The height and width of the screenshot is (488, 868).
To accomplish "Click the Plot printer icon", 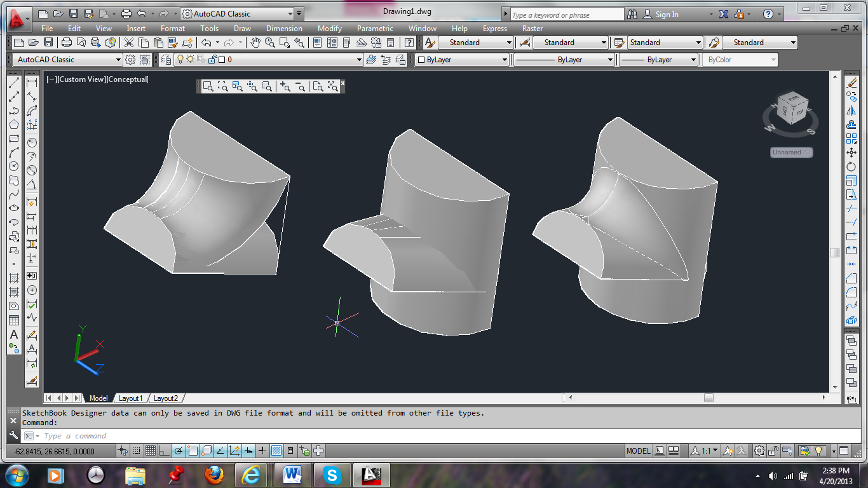I will coord(67,43).
